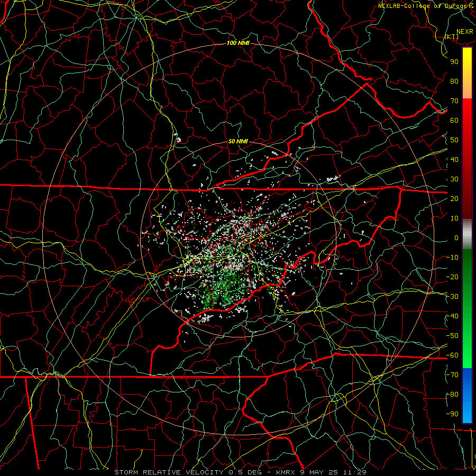Screen dimensions: 476x476
Task: Click the "KMRX" station identifier in caption
Action: pos(286,472)
